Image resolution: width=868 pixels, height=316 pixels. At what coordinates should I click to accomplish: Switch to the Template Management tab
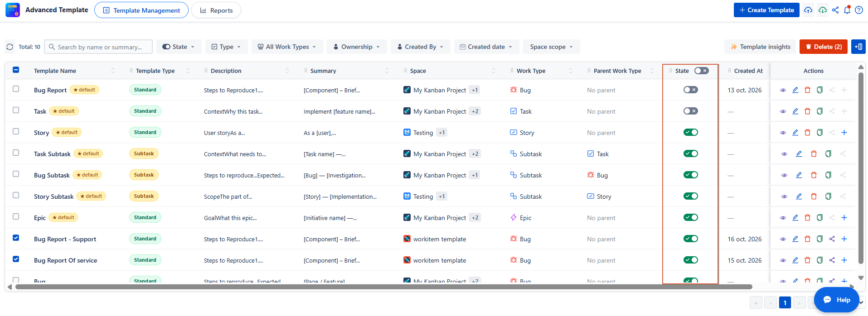141,10
